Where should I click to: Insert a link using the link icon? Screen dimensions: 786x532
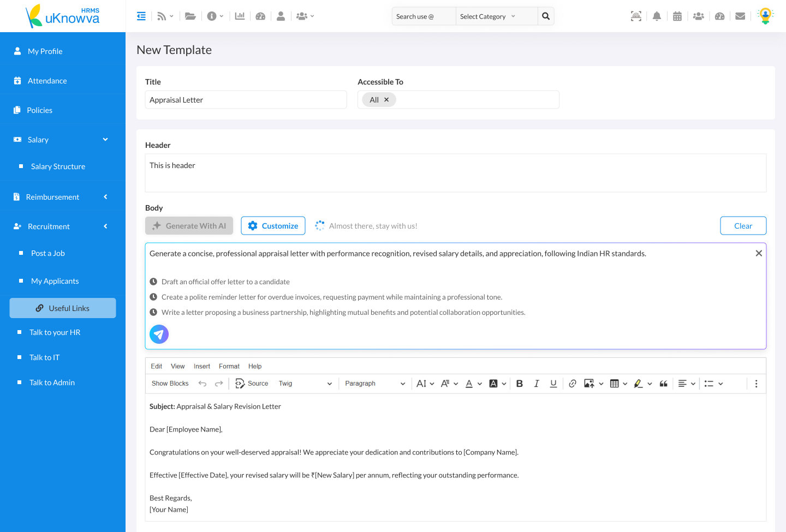[x=572, y=384]
